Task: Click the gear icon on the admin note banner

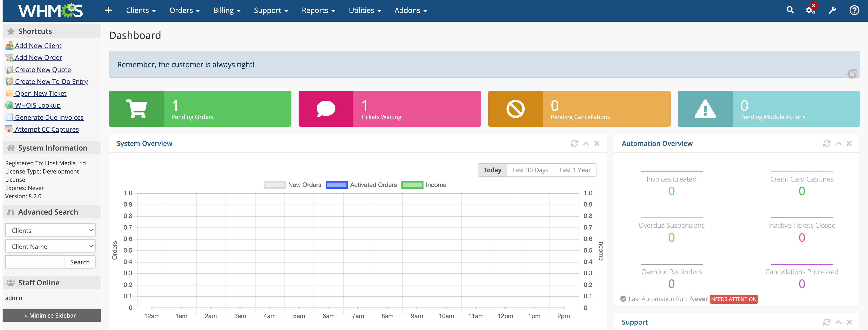Action: tap(852, 74)
